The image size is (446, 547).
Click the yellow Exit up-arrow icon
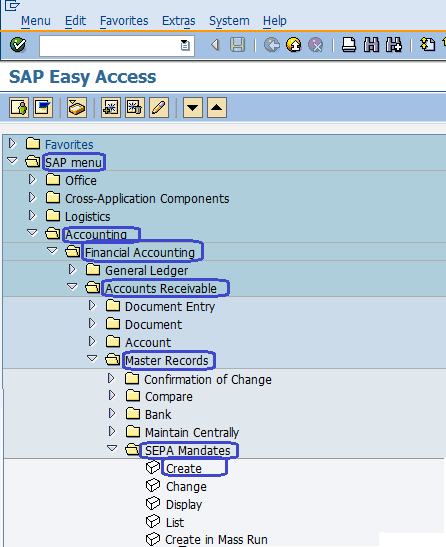(x=293, y=45)
